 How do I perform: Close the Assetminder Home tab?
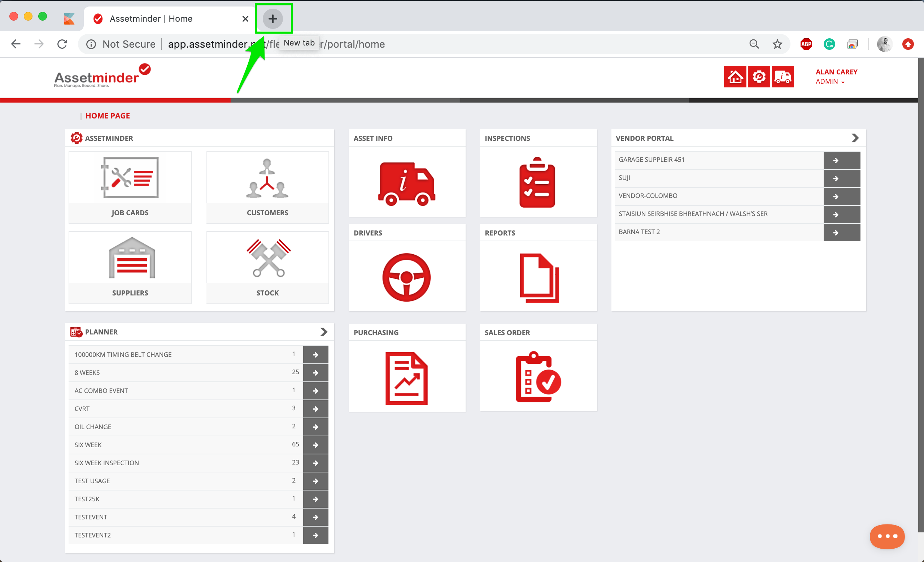pos(245,19)
